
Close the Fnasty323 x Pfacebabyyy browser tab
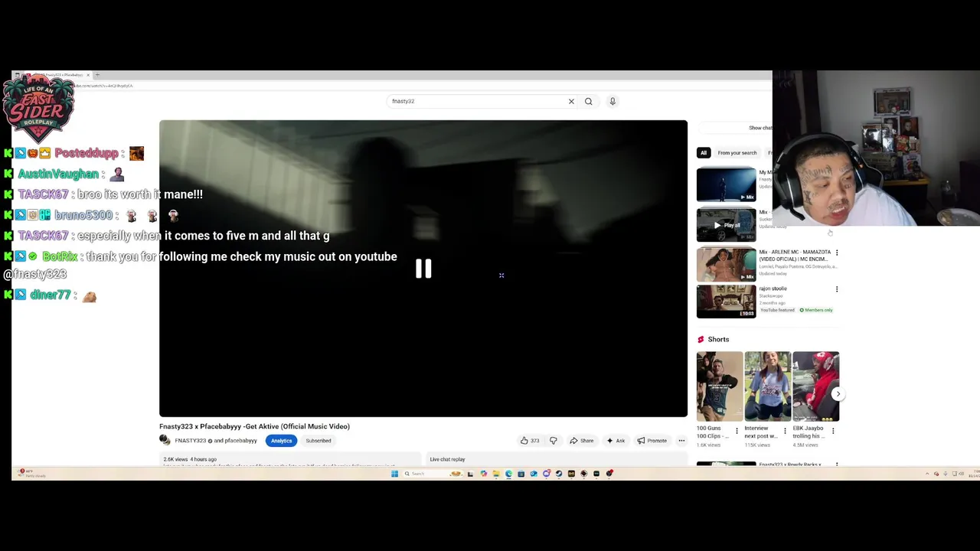88,75
